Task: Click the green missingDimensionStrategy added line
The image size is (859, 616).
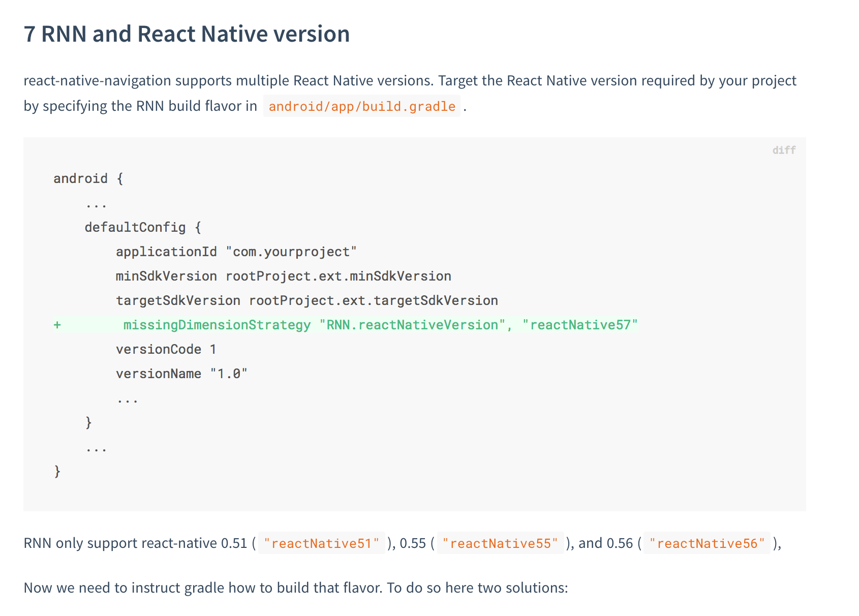Action: 346,325
